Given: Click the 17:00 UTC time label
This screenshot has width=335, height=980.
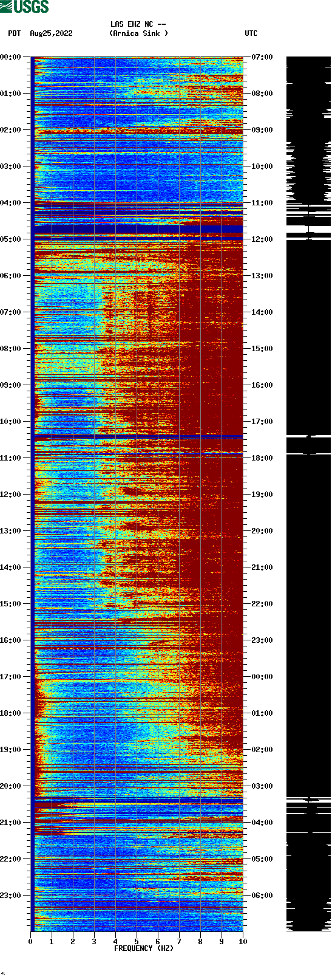Looking at the screenshot, I should coord(262,422).
